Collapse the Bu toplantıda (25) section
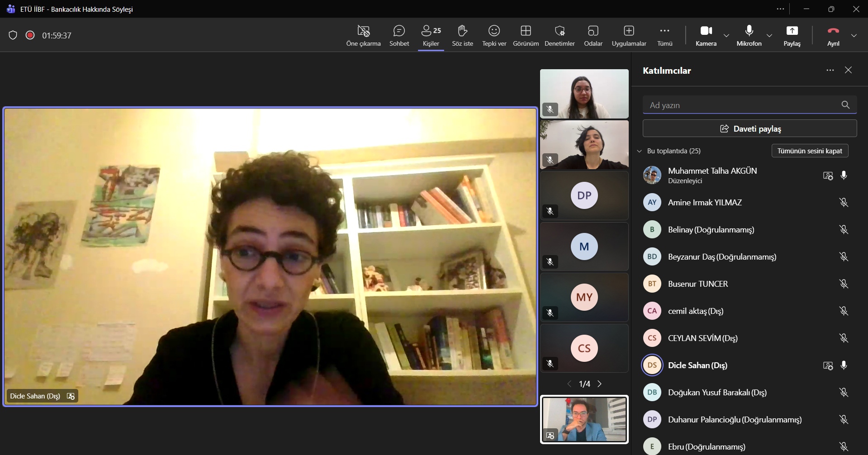The height and width of the screenshot is (455, 868). pyautogui.click(x=640, y=151)
